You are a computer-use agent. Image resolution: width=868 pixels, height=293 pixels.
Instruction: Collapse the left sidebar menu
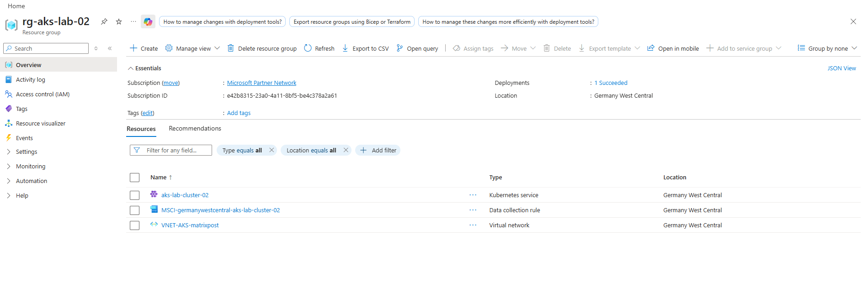pos(110,48)
